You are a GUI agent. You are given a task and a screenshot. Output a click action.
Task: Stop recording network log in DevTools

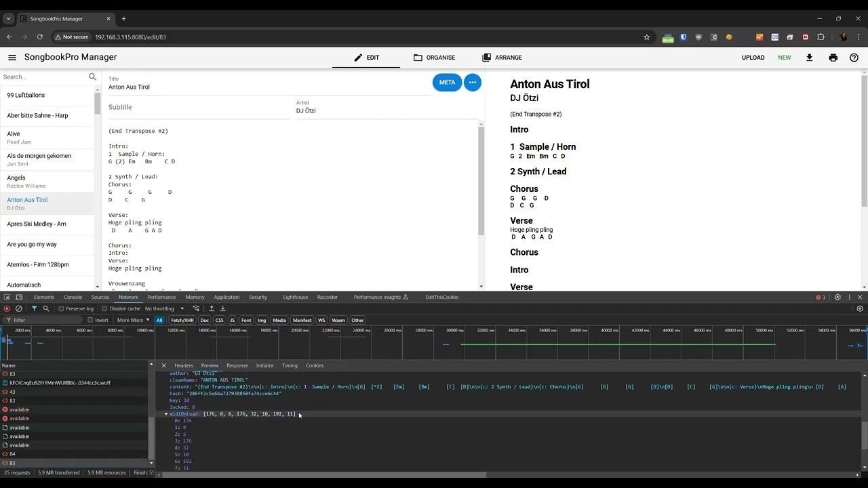[7, 308]
